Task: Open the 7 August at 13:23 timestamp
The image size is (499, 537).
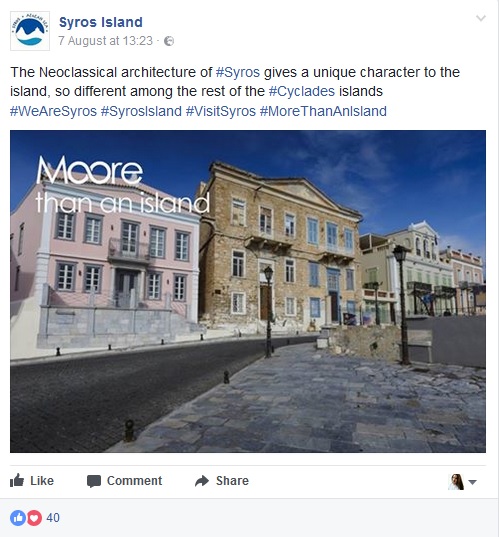Action: (x=105, y=41)
